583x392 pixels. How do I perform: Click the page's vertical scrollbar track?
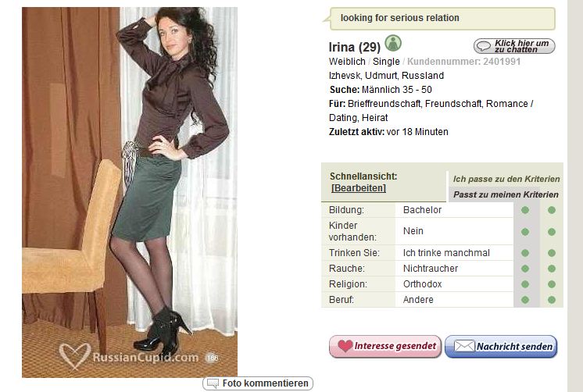click(575, 196)
